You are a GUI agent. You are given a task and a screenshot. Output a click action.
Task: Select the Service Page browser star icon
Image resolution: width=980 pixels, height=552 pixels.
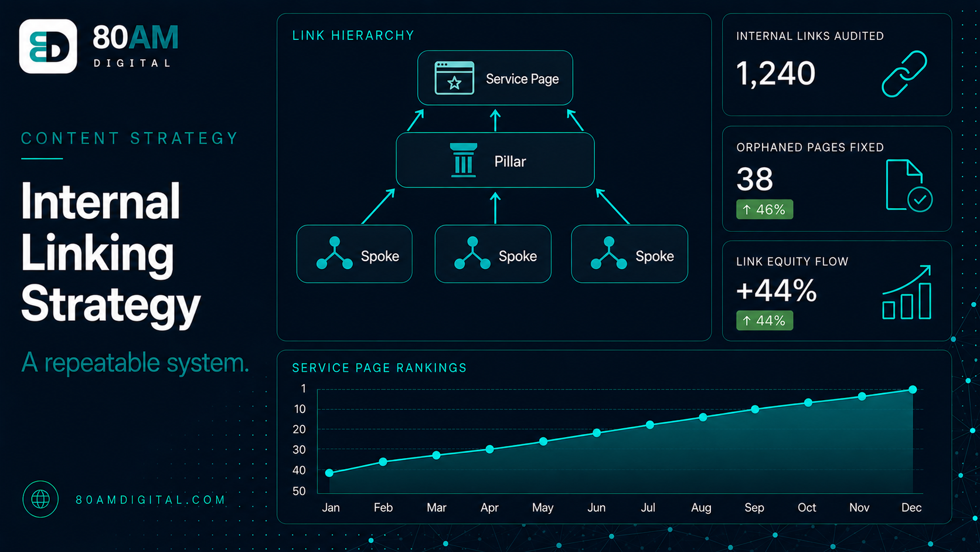454,78
